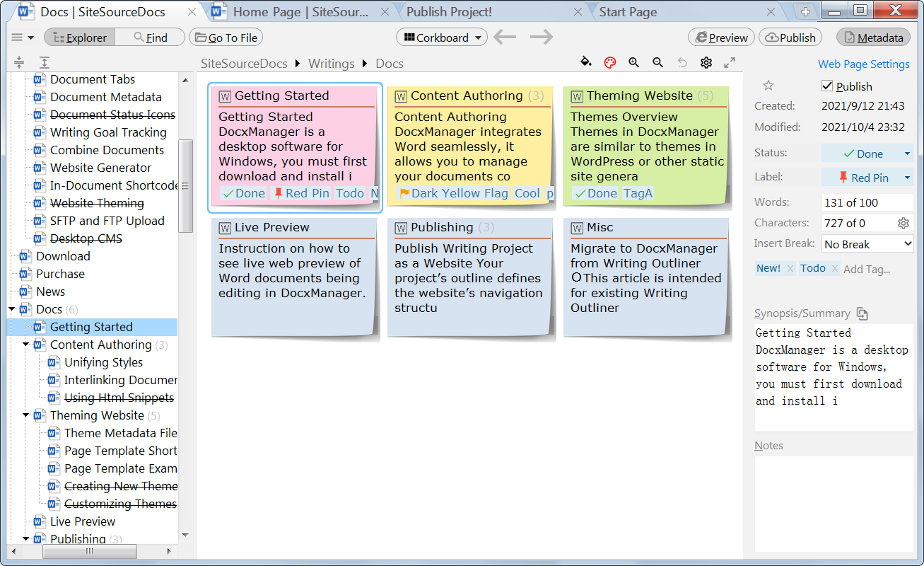Click the Publish toolbar button

[x=790, y=37]
